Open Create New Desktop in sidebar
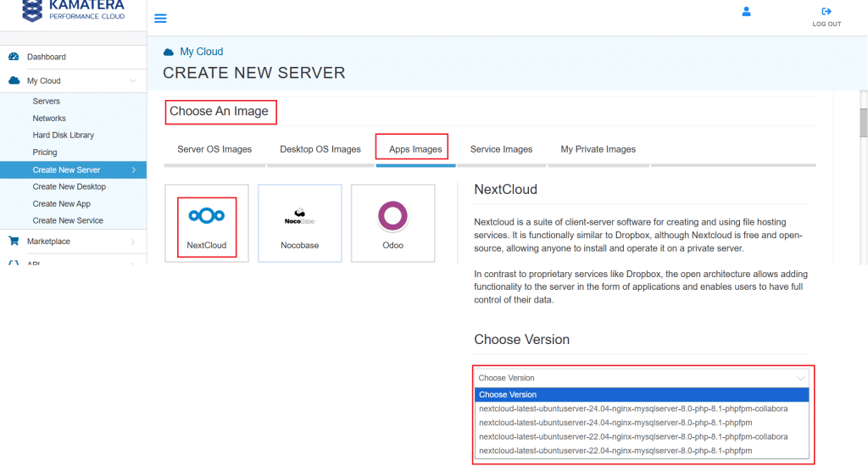868x472 pixels. pyautogui.click(x=70, y=187)
